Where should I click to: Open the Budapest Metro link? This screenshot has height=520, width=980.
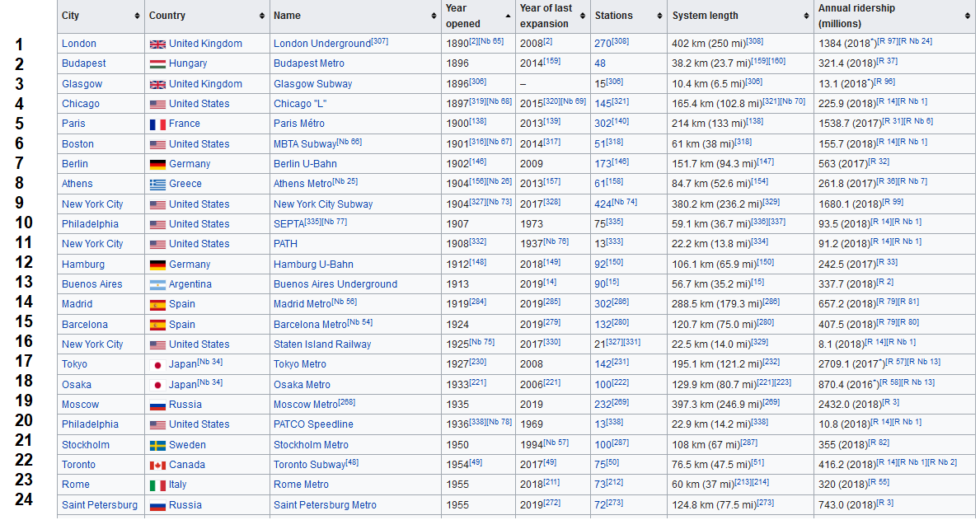coord(309,63)
